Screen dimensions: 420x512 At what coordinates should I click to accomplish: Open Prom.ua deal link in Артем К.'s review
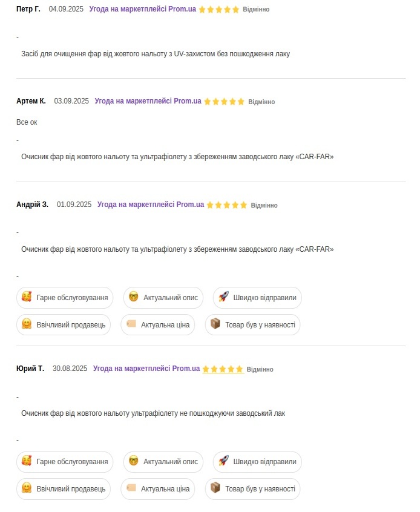coord(148,101)
